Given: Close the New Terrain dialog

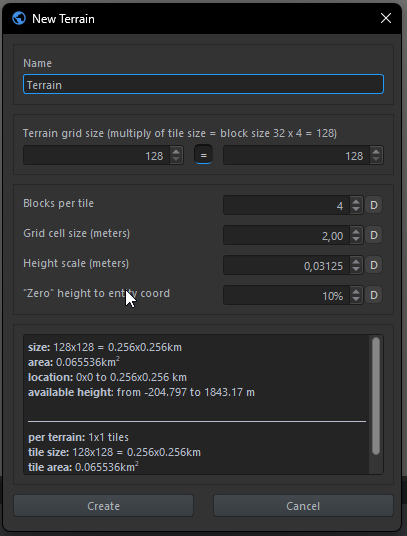Looking at the screenshot, I should coord(386,18).
